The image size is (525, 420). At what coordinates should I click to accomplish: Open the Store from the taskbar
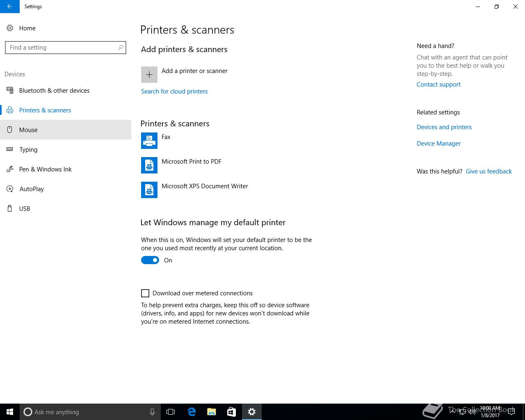(231, 412)
